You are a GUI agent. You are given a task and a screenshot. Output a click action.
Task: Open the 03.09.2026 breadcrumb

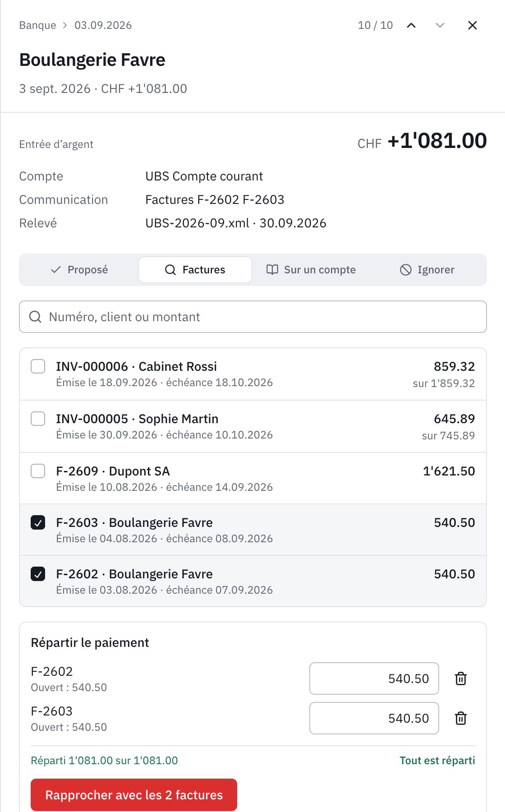(103, 25)
